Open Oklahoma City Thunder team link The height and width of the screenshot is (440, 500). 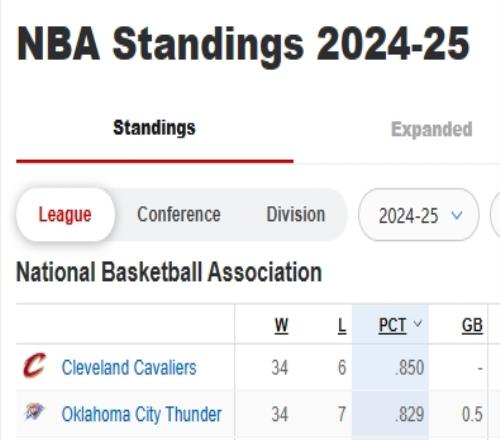tap(142, 414)
